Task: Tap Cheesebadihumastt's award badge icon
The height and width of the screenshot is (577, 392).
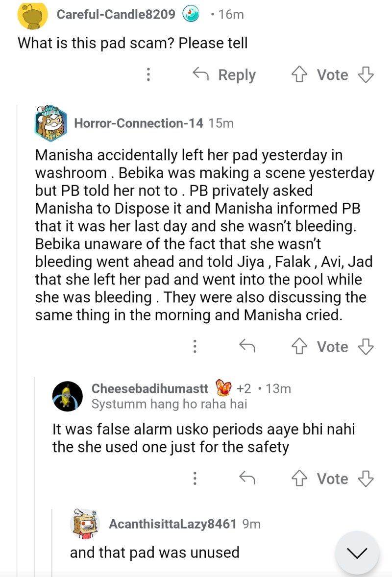Action: point(223,388)
